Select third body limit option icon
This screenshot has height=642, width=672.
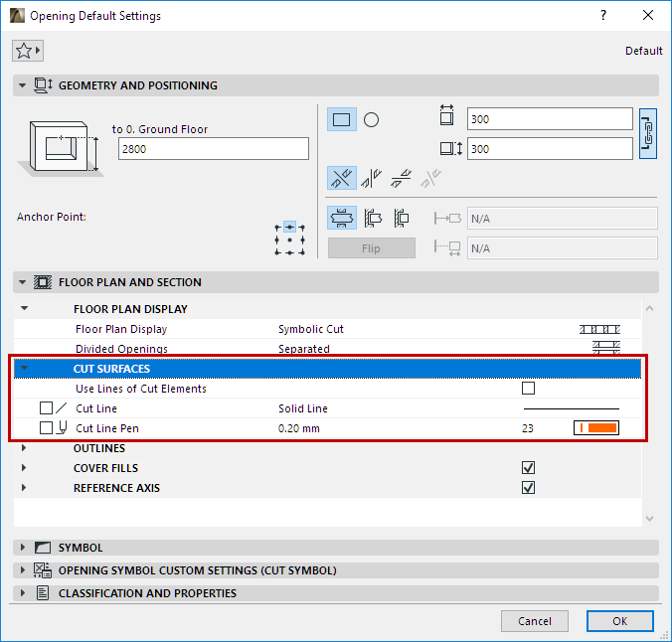[402, 218]
